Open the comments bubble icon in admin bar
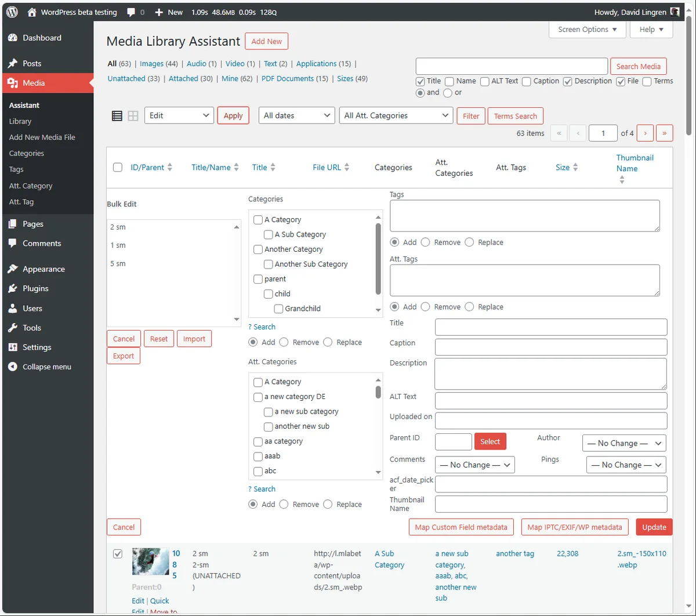696x616 pixels. 131,12
